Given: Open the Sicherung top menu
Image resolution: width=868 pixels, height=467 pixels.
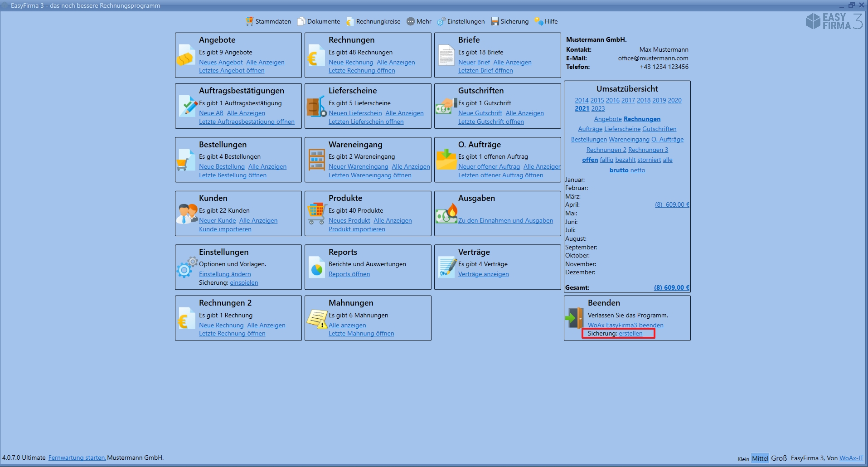Looking at the screenshot, I should point(510,21).
